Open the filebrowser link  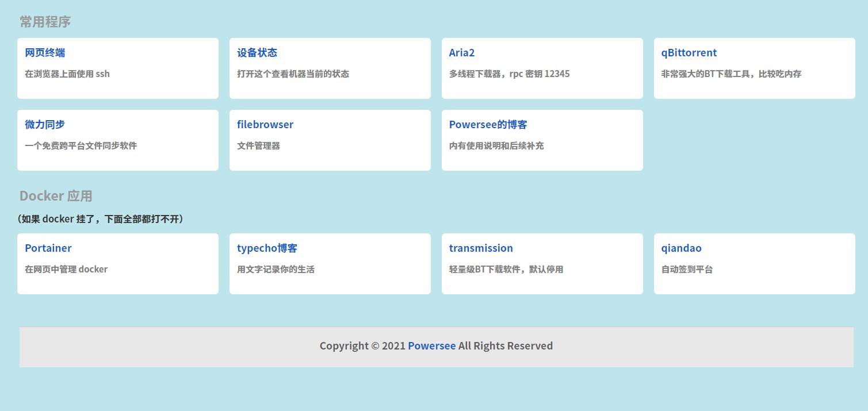[265, 125]
